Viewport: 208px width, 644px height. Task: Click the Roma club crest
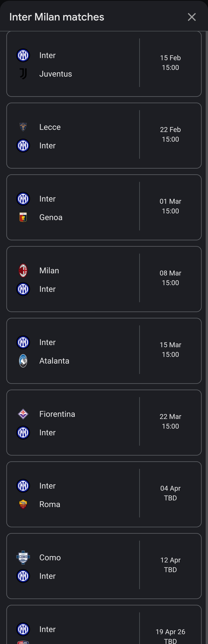23,504
